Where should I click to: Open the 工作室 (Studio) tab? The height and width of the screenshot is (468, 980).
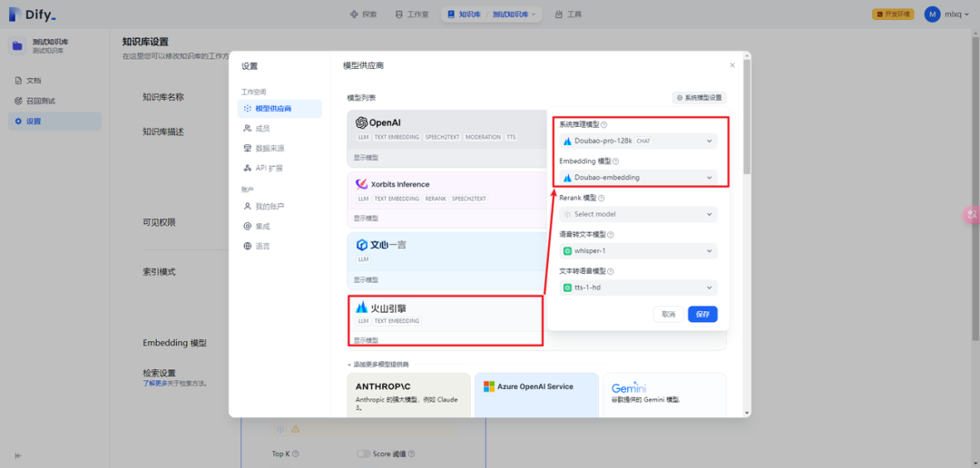pos(411,14)
